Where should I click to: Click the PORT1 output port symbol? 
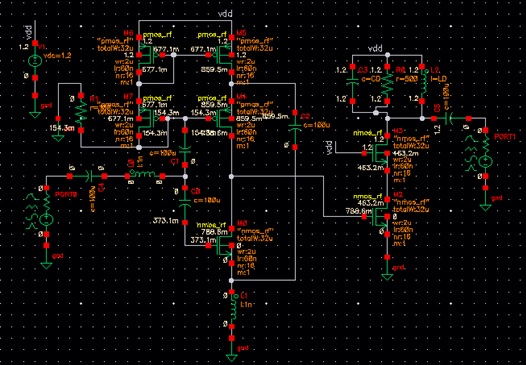(485, 153)
